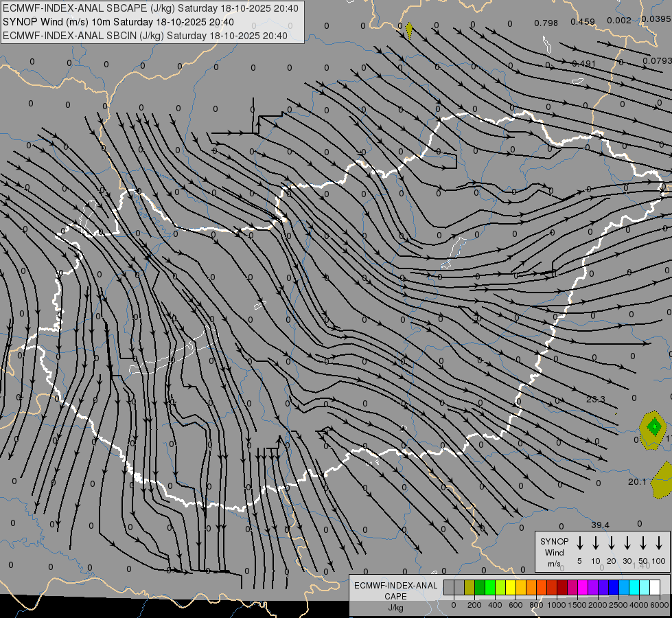
Task: Pick the yellow swatch in CAPE colorbar
Action: (x=511, y=587)
